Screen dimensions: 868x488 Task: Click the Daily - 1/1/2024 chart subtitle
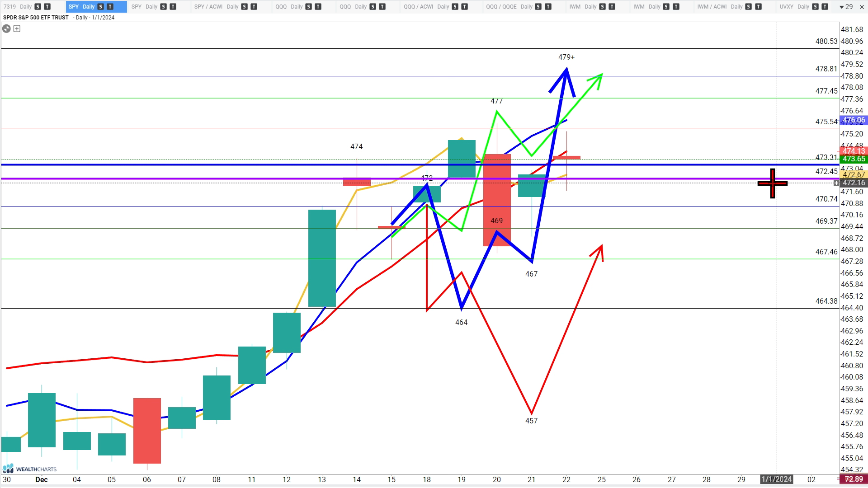(x=95, y=18)
